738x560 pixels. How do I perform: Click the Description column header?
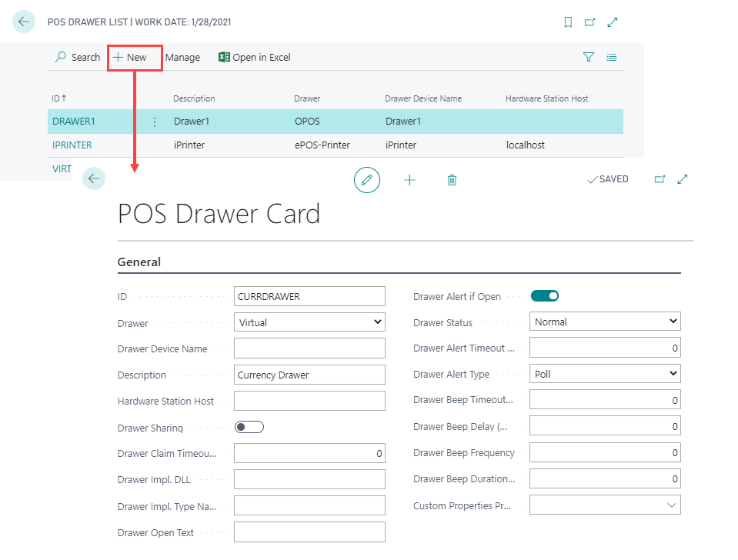coord(194,98)
